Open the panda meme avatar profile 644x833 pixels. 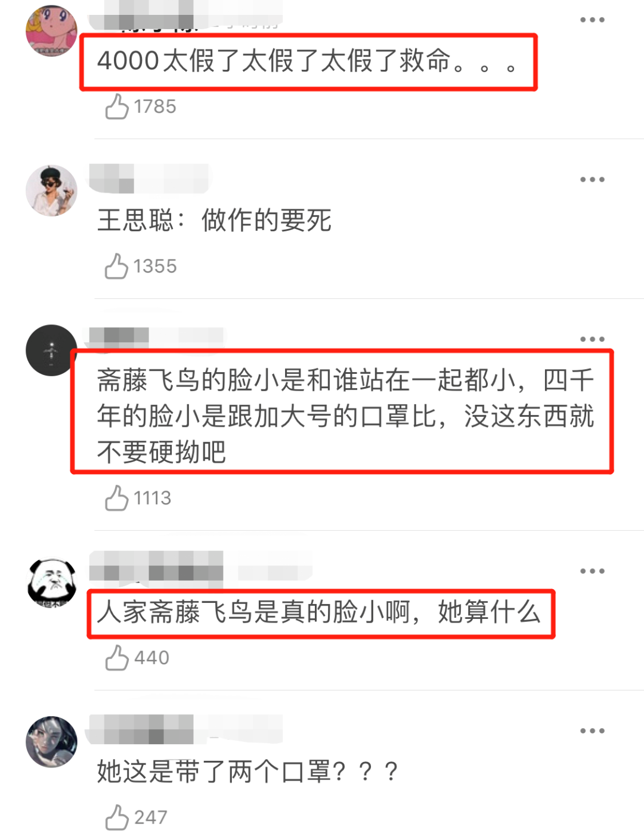(52, 583)
